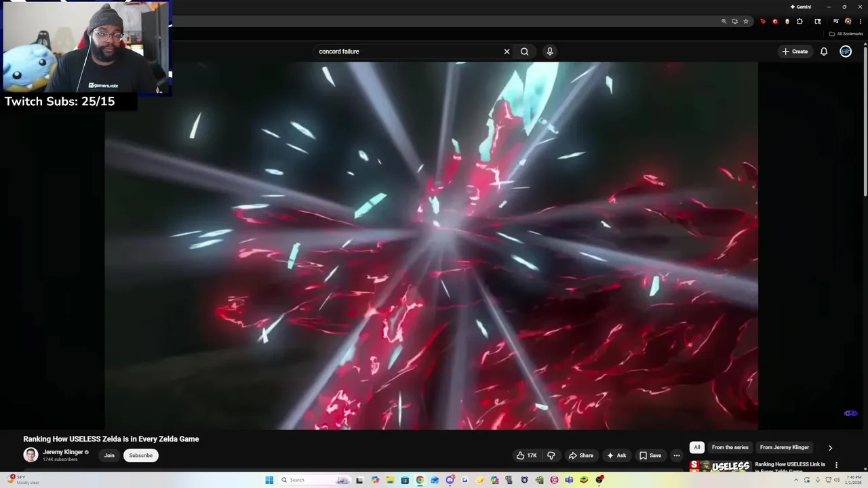Open the YouTube Create menu
This screenshot has width=868, height=488.
[795, 52]
